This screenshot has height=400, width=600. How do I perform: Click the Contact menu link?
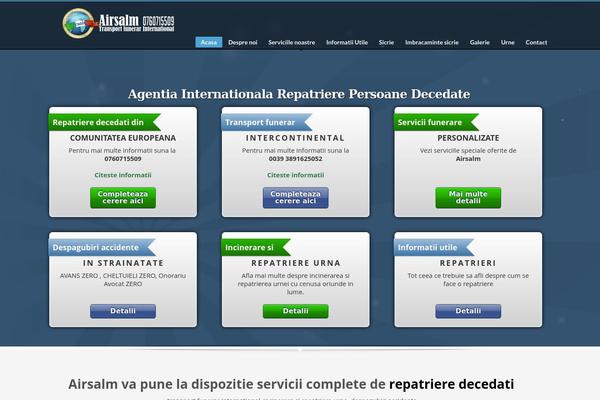[537, 42]
